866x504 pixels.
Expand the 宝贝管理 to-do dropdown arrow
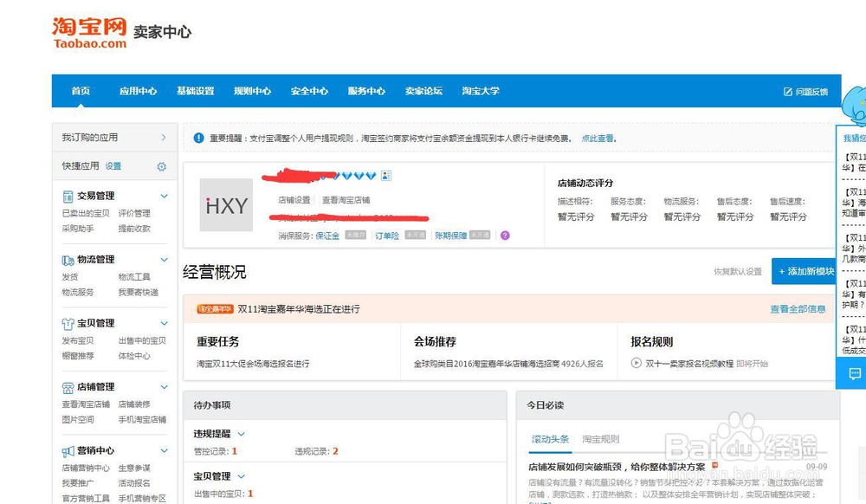[242, 475]
